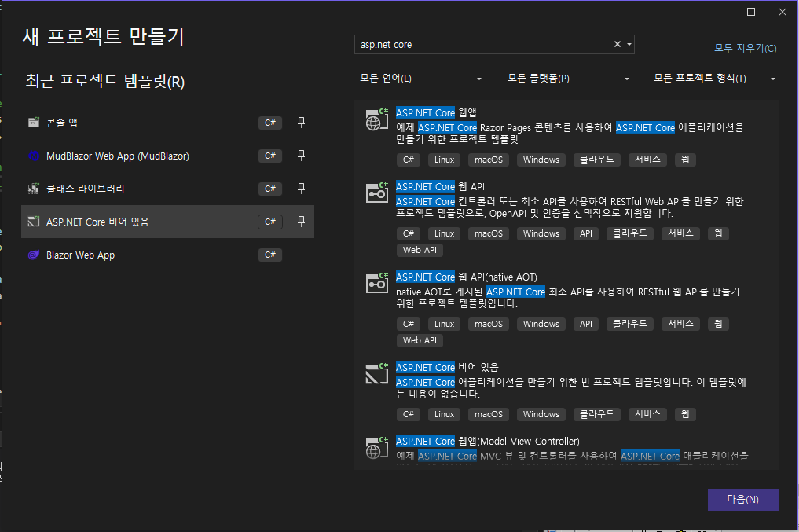Select Blazor Web App recent template text
The width and height of the screenshot is (799, 532).
tap(80, 255)
